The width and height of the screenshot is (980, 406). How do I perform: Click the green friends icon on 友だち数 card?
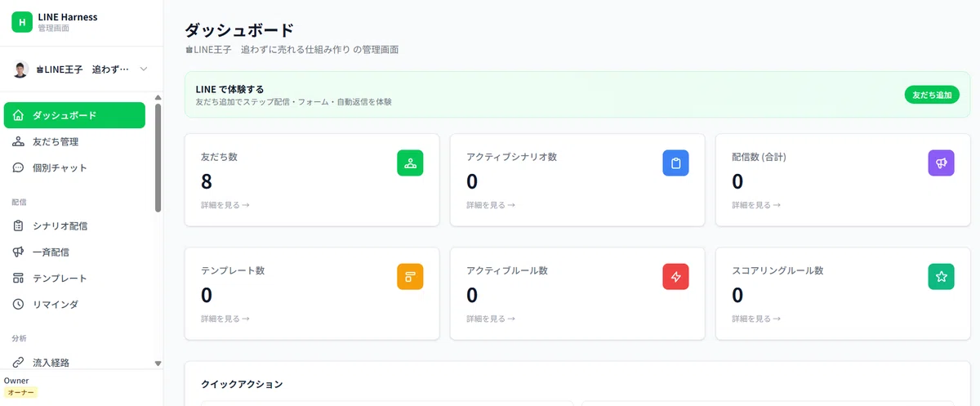pos(410,163)
